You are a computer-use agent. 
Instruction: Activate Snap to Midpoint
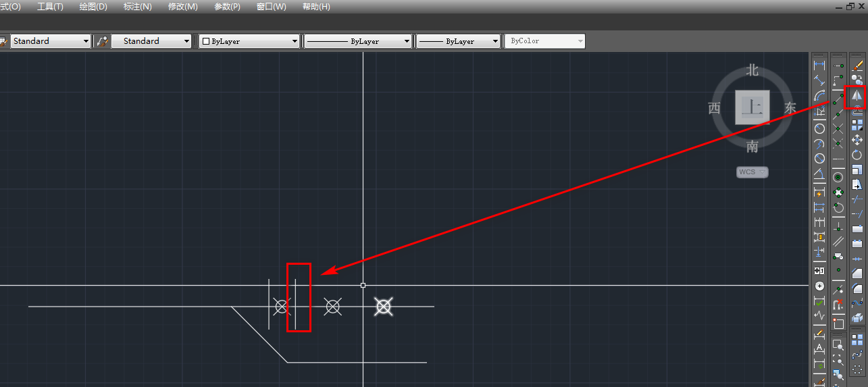pyautogui.click(x=838, y=115)
